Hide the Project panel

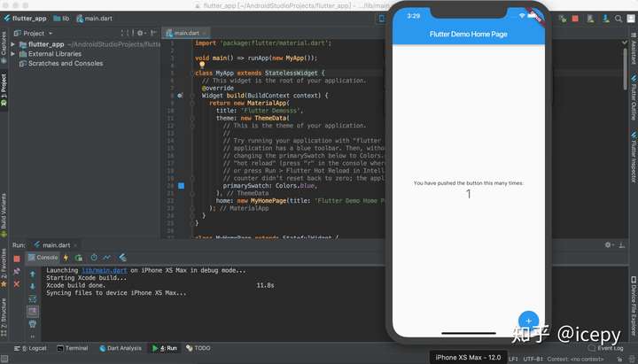pyautogui.click(x=153, y=33)
